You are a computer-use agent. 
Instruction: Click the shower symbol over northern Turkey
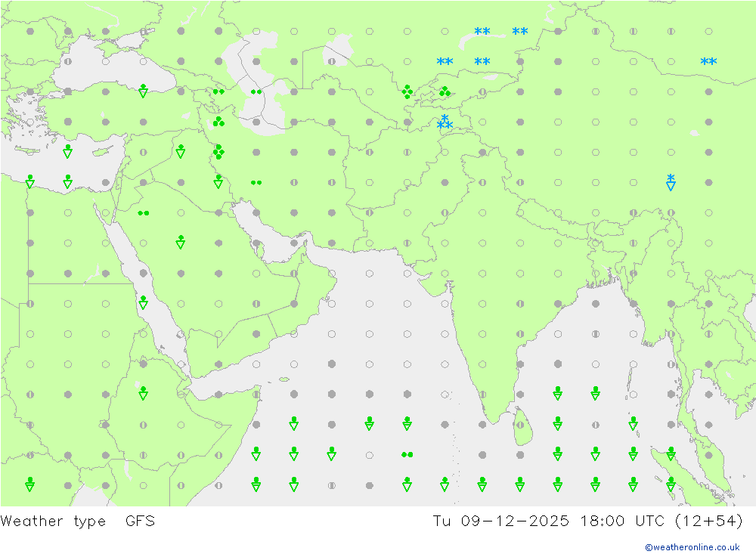pos(143,91)
